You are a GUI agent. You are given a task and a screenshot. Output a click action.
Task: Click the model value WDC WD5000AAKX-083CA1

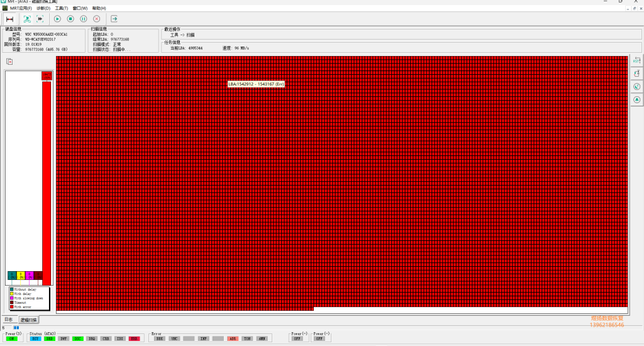(x=47, y=35)
